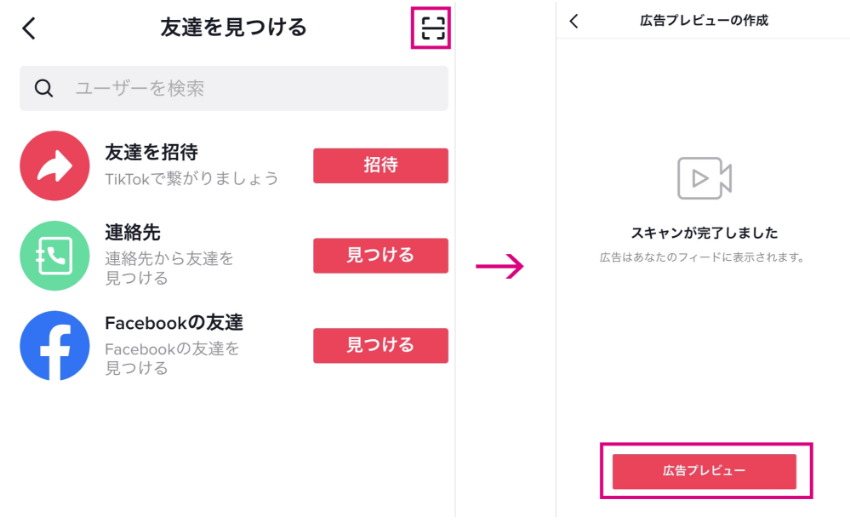The width and height of the screenshot is (850, 522).
Task: Focus the ユーザーを検索 search field
Action: click(234, 88)
